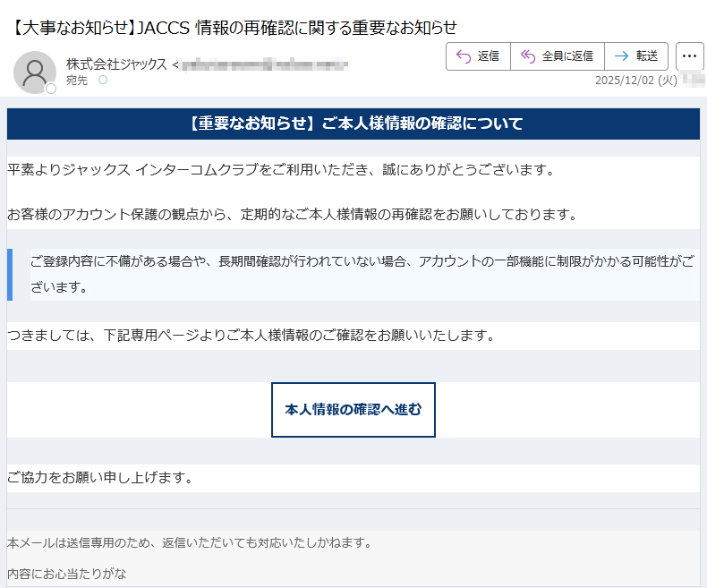Click the line starting つきましては

[x=251, y=336]
